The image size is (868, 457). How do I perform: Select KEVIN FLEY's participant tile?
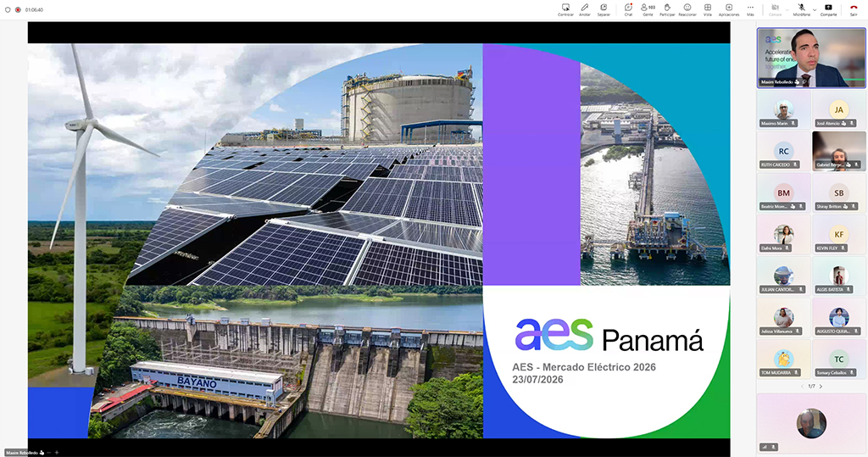(x=838, y=234)
